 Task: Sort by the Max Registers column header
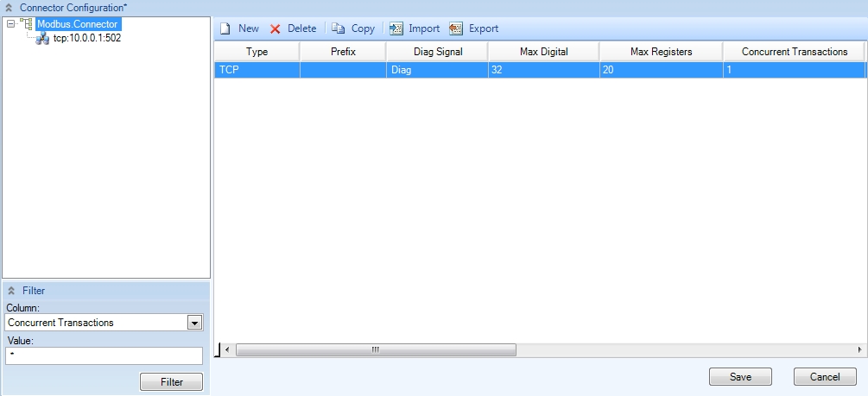661,52
